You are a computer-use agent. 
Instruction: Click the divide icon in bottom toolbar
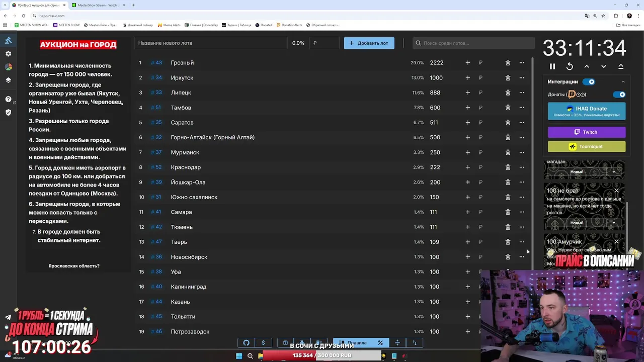397,343
